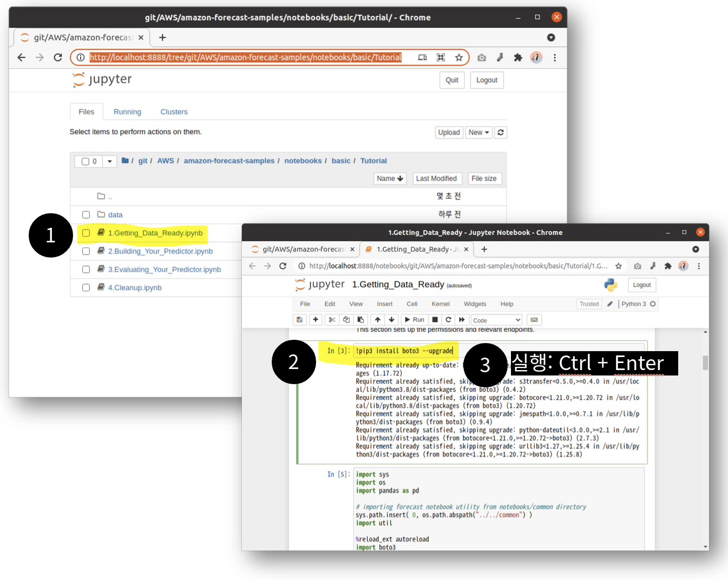The width and height of the screenshot is (728, 580).
Task: Sort by Last Modified
Action: pos(436,179)
